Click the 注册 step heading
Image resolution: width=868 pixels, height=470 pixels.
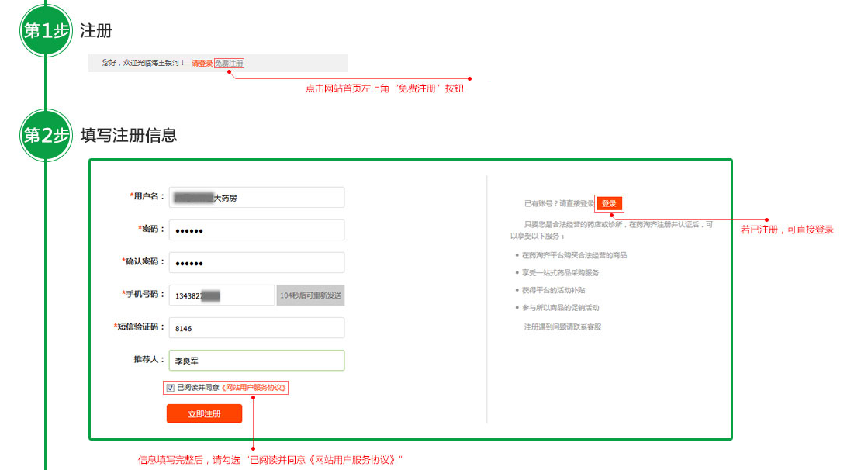[96, 31]
